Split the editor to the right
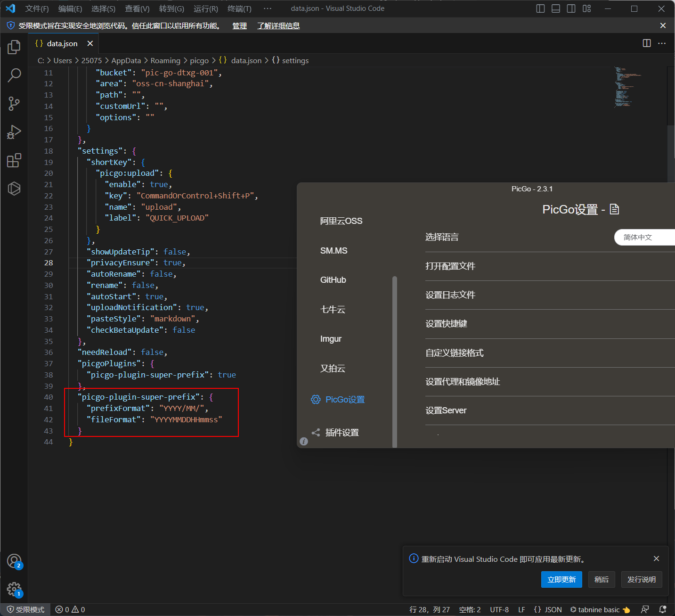This screenshot has width=675, height=616. click(x=647, y=43)
